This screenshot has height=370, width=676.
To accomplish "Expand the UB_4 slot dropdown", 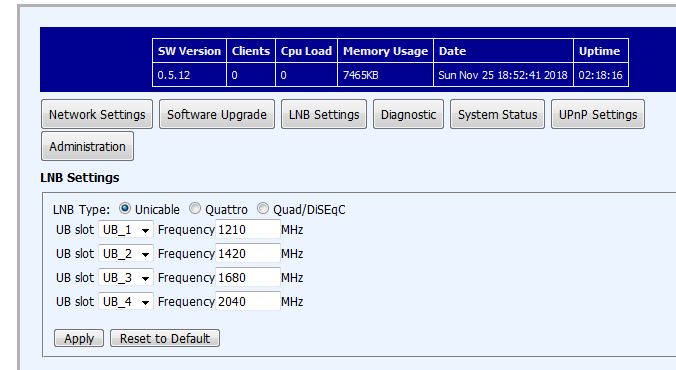I will click(x=126, y=301).
